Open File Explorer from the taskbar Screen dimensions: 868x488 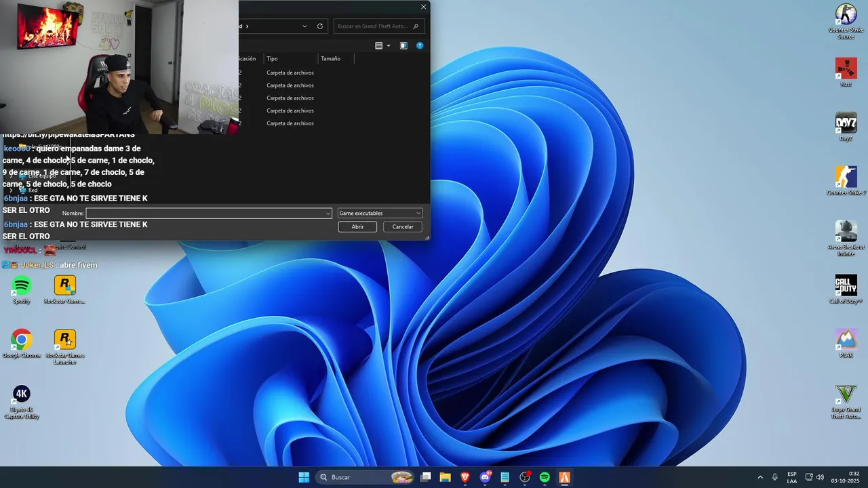coord(445,477)
